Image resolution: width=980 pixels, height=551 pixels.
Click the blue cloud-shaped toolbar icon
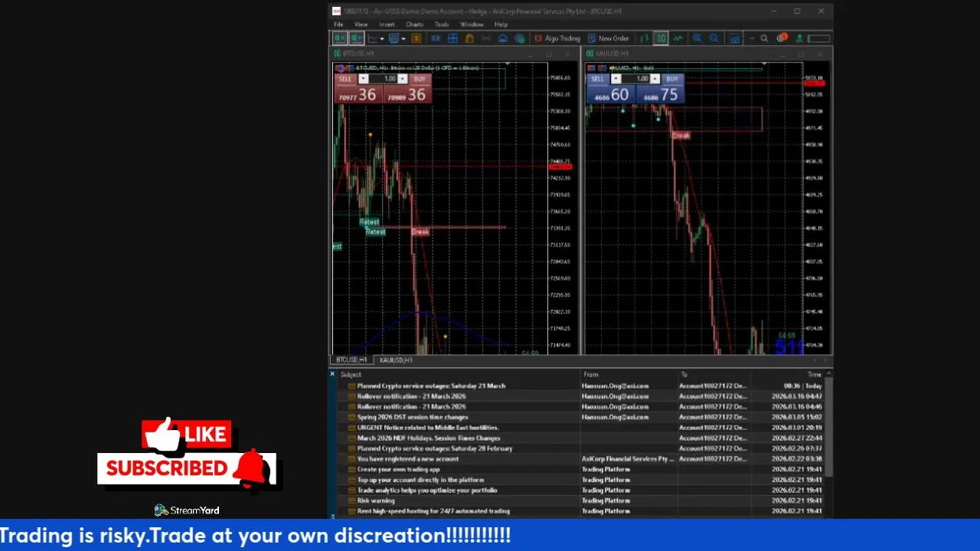[503, 38]
